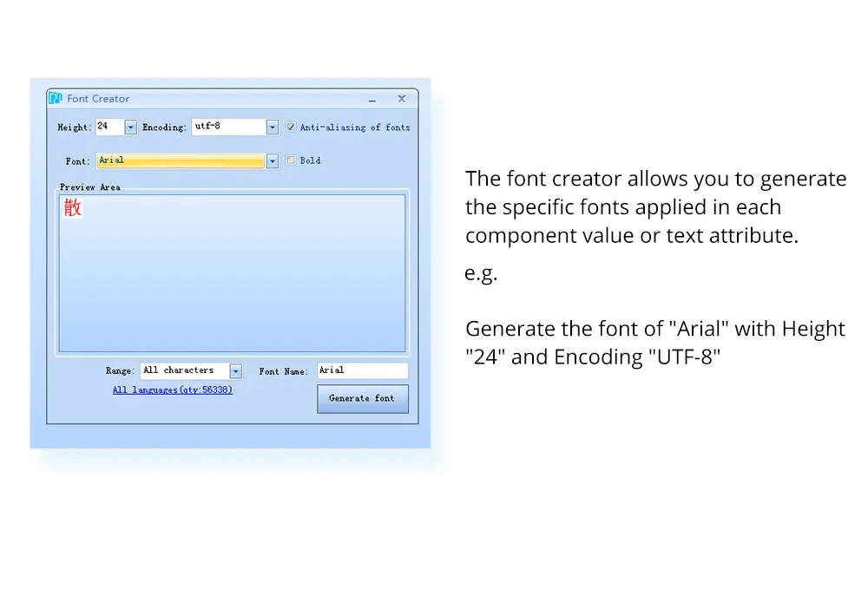Expand the Range dropdown arrow
This screenshot has height=589, width=868.
click(236, 370)
